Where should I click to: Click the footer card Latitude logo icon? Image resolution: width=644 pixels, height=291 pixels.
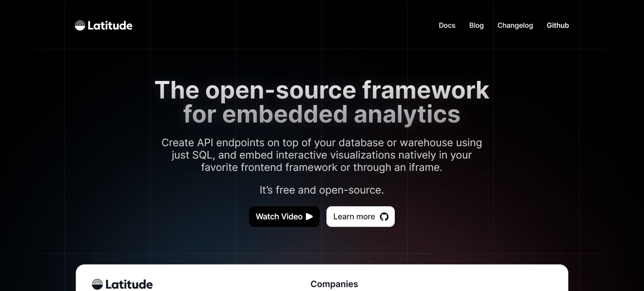tap(97, 284)
